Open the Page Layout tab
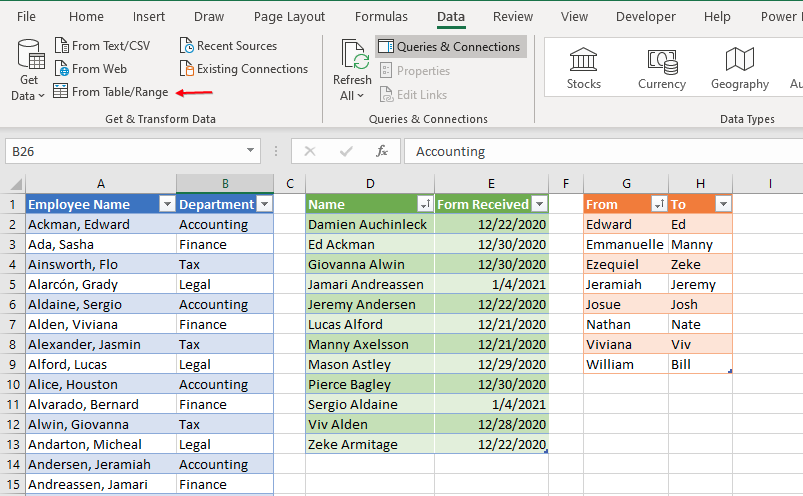 tap(289, 17)
